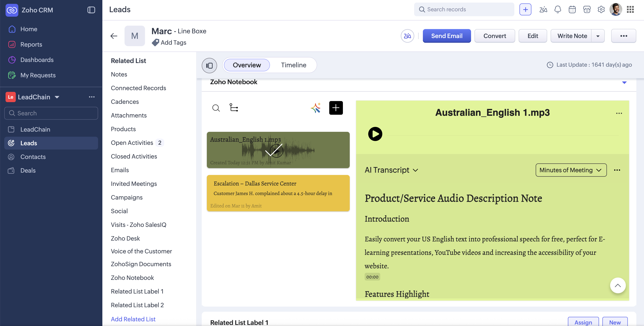The width and height of the screenshot is (644, 326).
Task: Click the black add note plus button
Action: pyautogui.click(x=336, y=108)
